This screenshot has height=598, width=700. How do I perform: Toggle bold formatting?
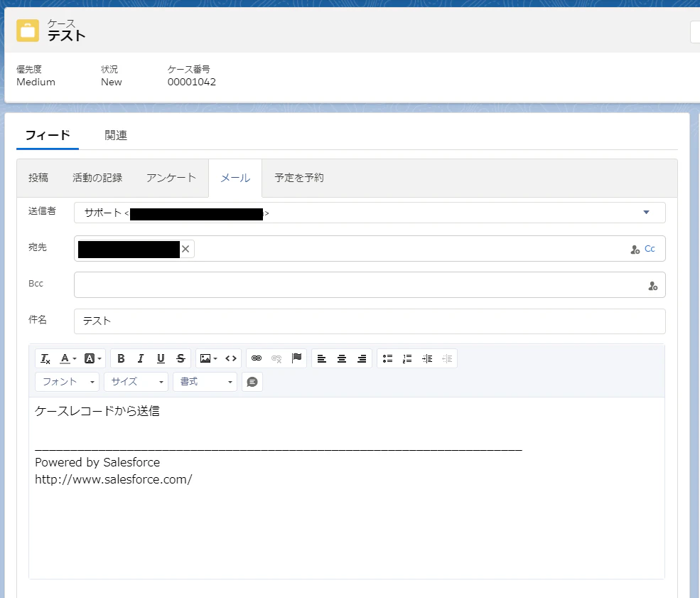click(121, 358)
